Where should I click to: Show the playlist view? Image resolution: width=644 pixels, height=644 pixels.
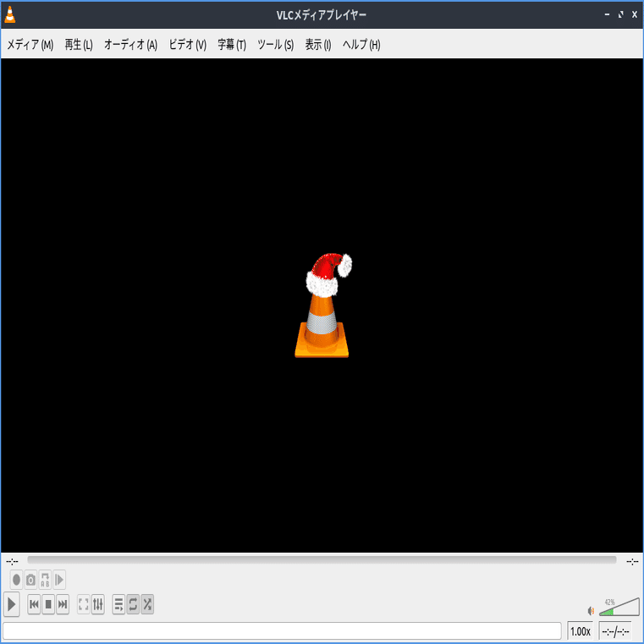118,604
